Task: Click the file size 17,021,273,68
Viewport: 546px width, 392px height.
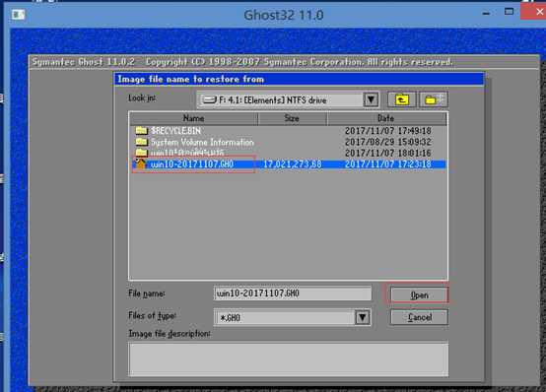Action: click(292, 163)
